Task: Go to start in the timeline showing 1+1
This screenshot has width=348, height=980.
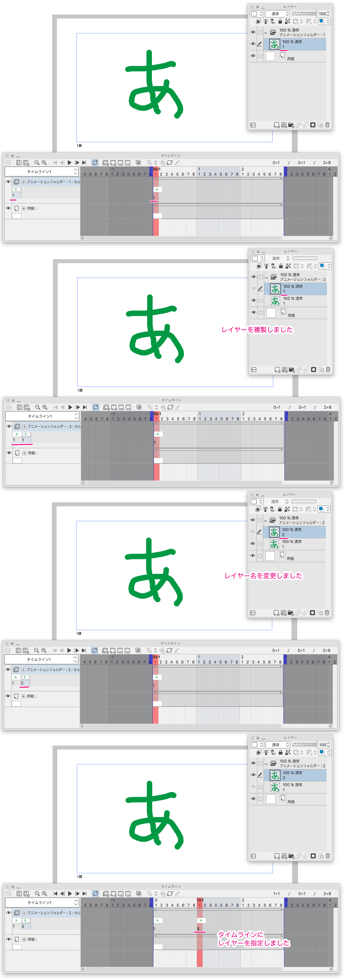Action: click(55, 893)
